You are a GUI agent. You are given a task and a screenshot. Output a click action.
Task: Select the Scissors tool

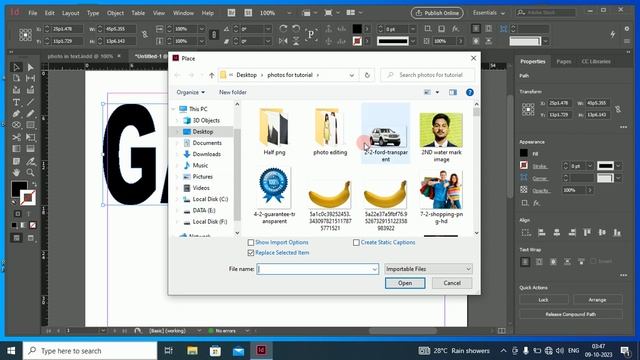pyautogui.click(x=16, y=137)
